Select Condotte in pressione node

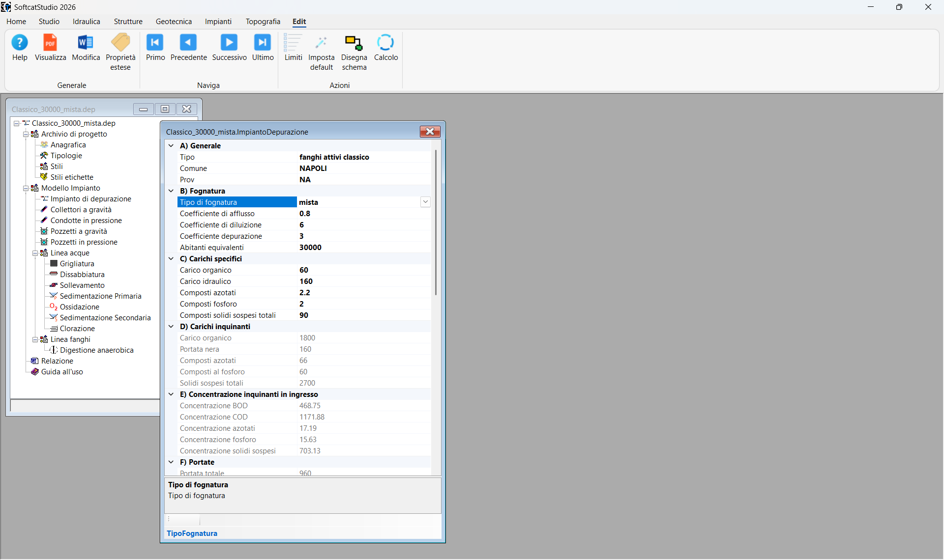coord(86,221)
